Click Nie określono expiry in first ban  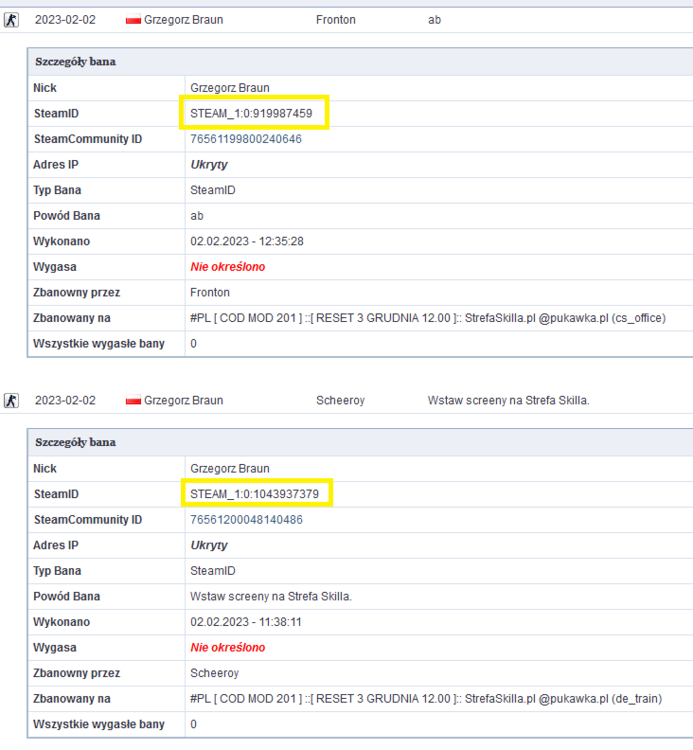tap(228, 267)
